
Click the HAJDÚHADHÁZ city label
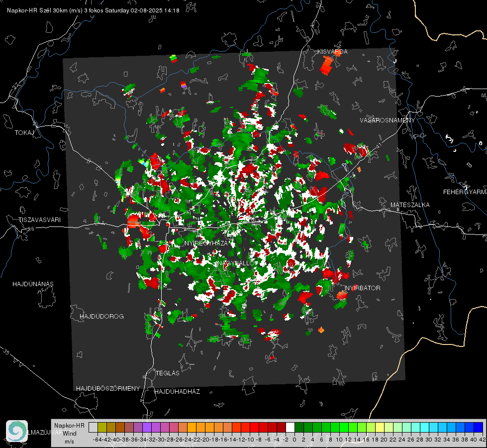click(x=177, y=392)
